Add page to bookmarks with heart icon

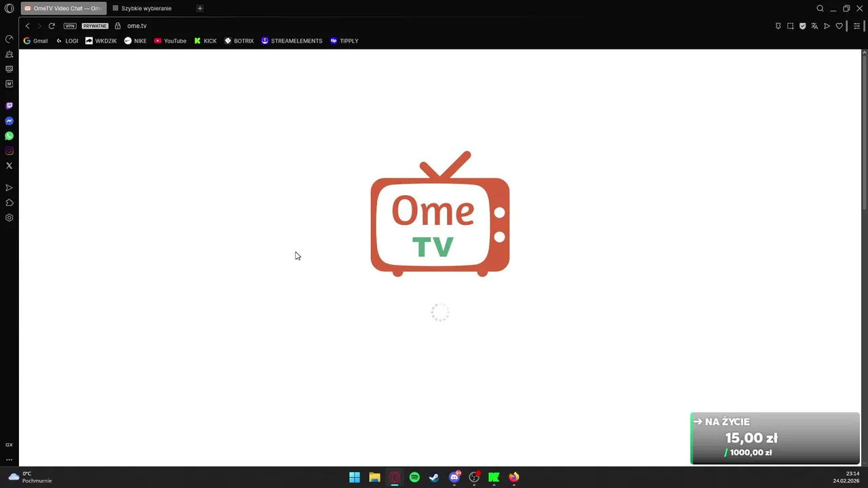839,26
